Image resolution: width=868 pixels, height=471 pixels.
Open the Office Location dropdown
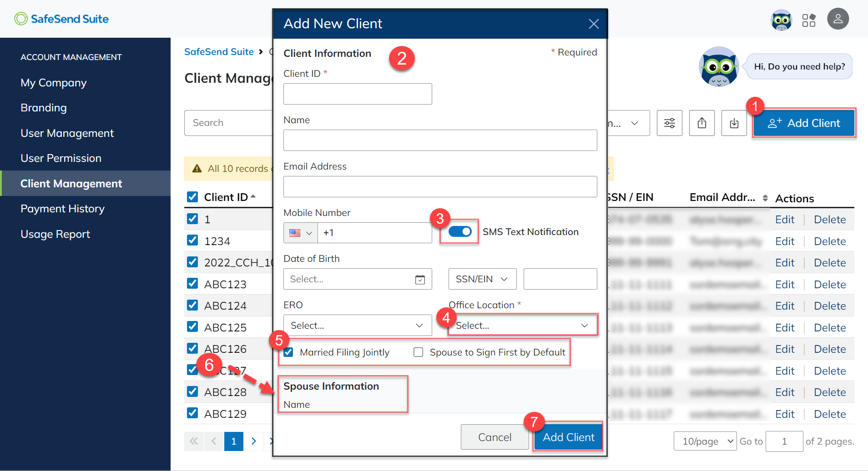521,325
